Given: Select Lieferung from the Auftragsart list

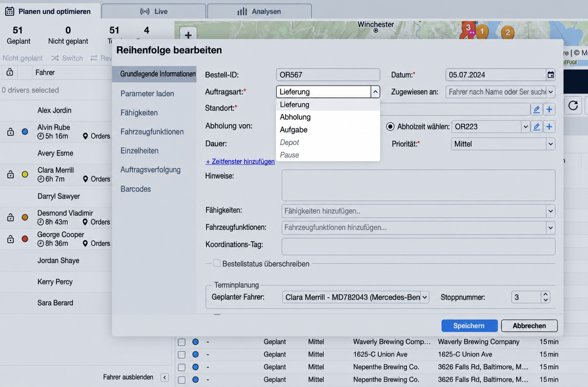Looking at the screenshot, I should pyautogui.click(x=328, y=105).
